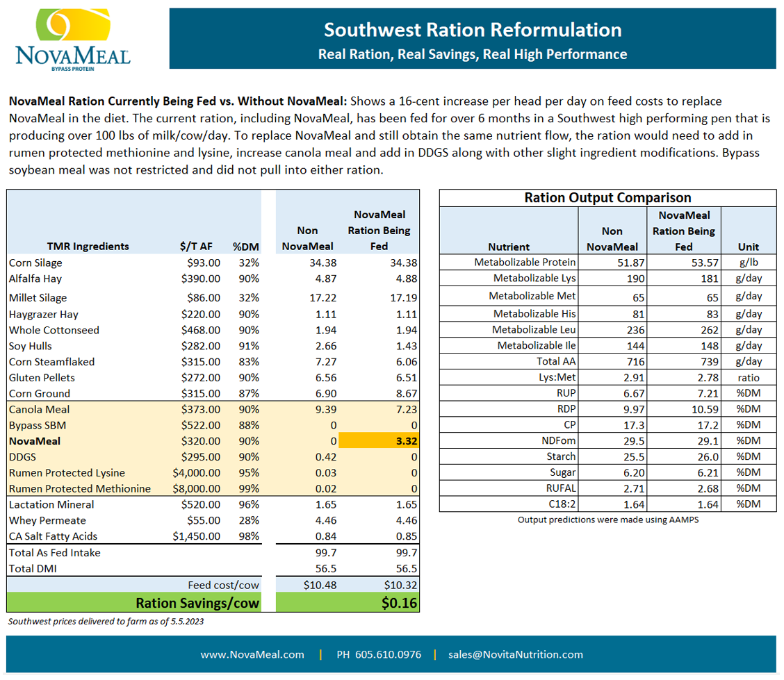The image size is (784, 680).
Task: Click the Corn Silage ingredient row label
Action: [x=35, y=263]
